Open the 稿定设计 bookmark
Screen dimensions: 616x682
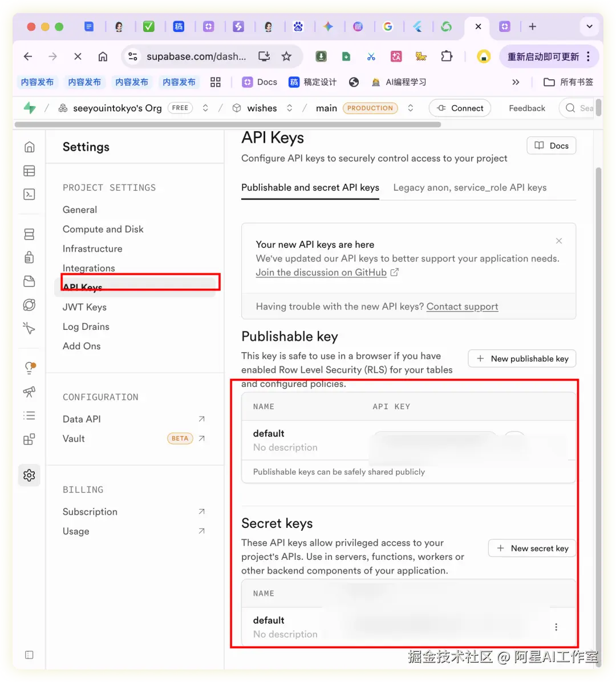(312, 82)
